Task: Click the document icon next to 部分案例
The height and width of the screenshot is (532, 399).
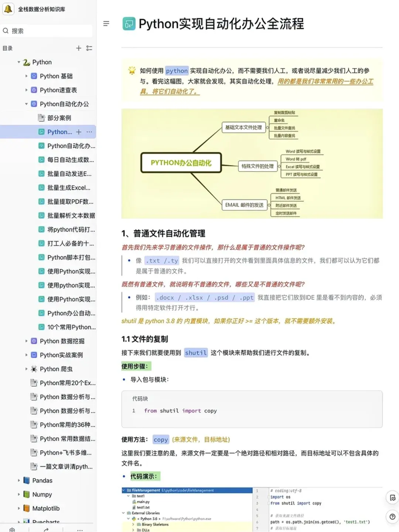Action: tap(41, 118)
